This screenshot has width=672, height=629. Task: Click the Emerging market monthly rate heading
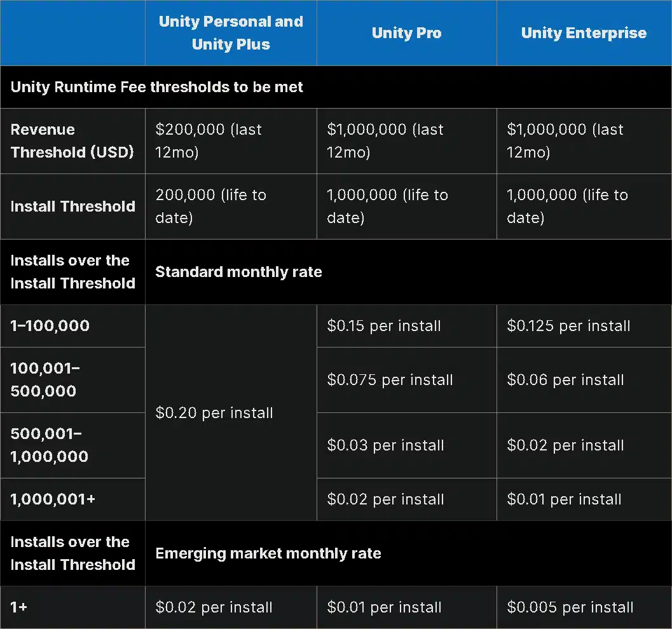[x=268, y=553]
